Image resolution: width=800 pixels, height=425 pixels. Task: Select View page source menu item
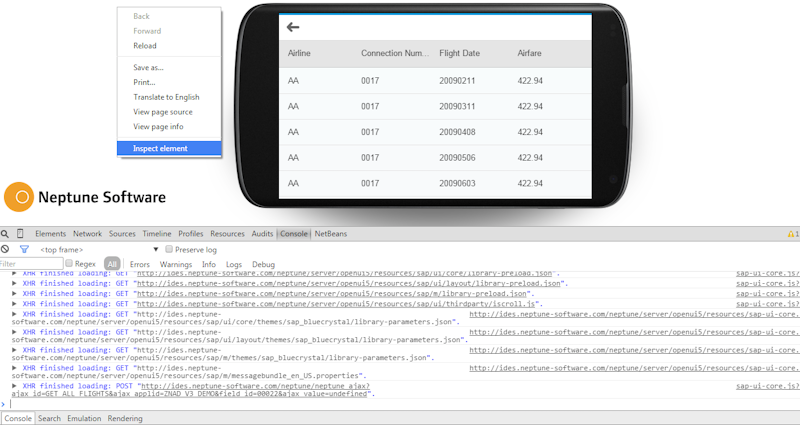click(x=169, y=112)
